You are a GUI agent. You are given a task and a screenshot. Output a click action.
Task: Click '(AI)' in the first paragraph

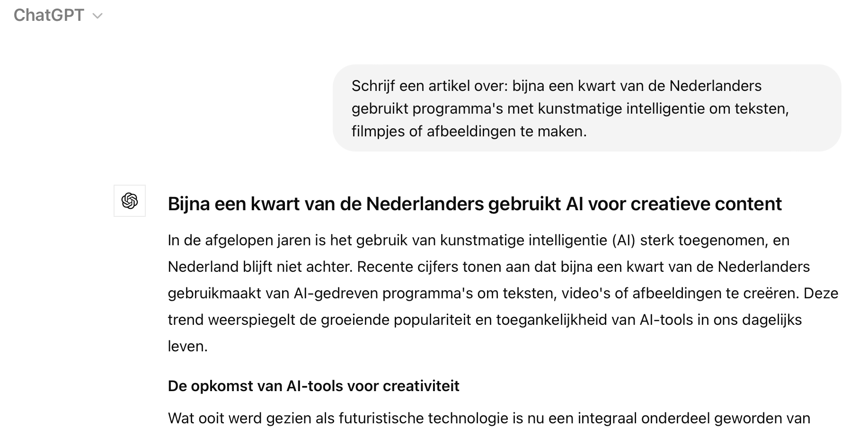pyautogui.click(x=623, y=241)
